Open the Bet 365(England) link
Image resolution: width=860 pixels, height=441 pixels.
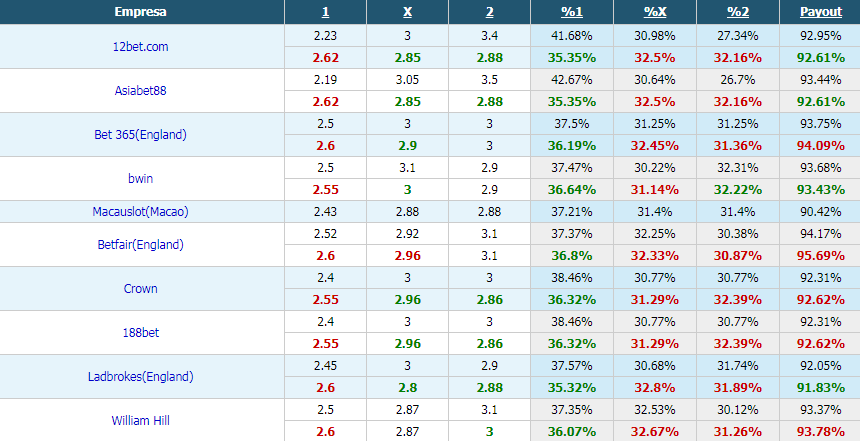click(x=140, y=134)
